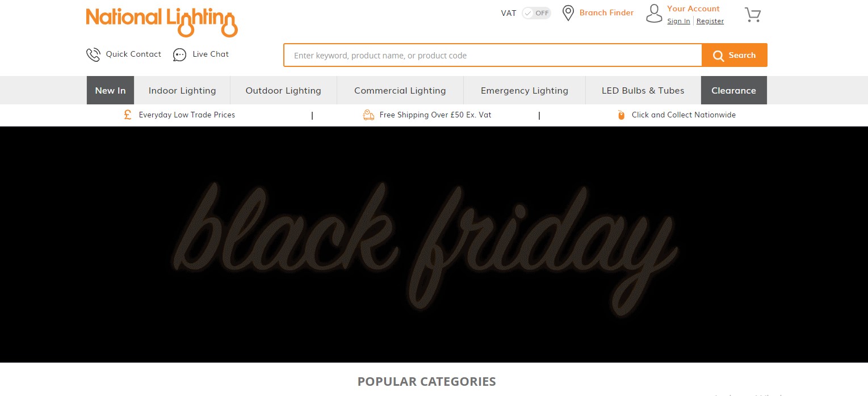Follow the Register link
868x396 pixels.
pyautogui.click(x=710, y=22)
